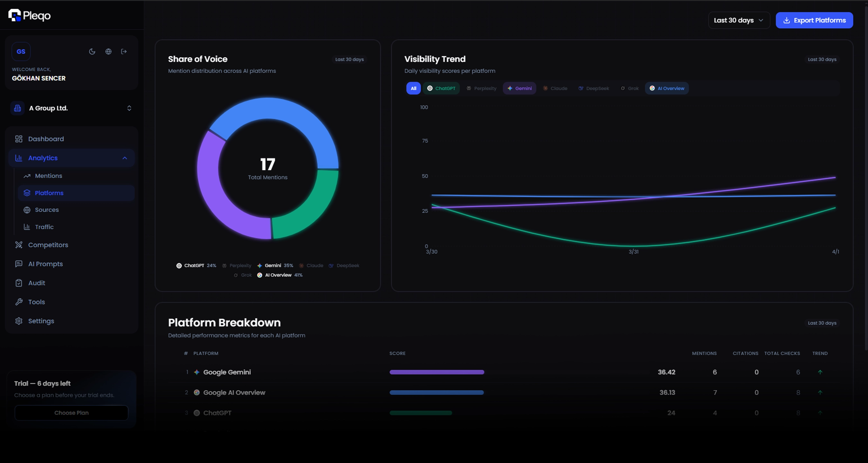Viewport: 868px width, 463px height.
Task: Enable the Gemini platform filter
Action: click(520, 88)
